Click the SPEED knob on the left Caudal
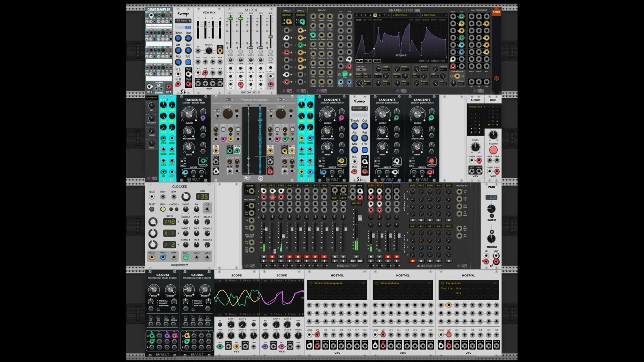Image resolution: width=644 pixels, height=362 pixels. (154, 290)
